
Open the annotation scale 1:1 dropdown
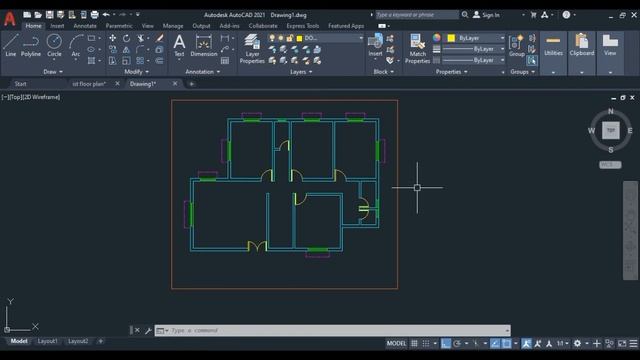pyautogui.click(x=563, y=344)
